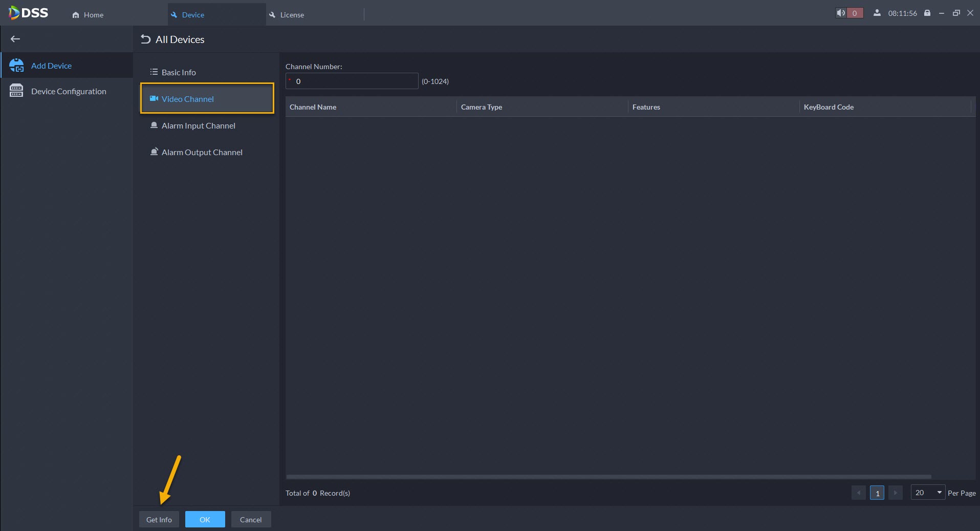This screenshot has width=980, height=531.
Task: Click the Camera Type column header
Action: click(481, 107)
